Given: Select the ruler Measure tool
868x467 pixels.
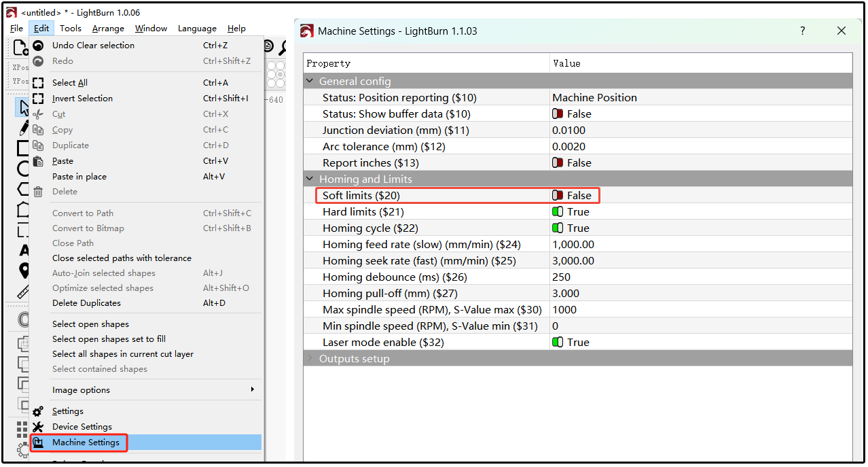Looking at the screenshot, I should point(24,292).
